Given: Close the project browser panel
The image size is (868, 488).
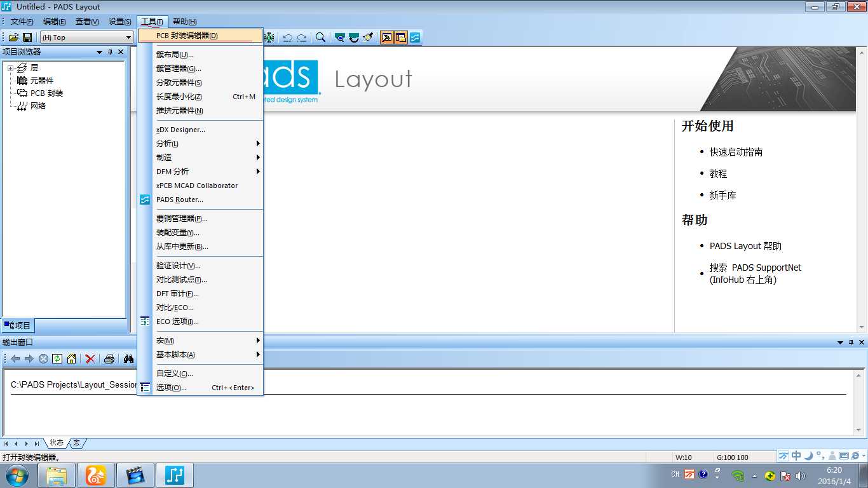Looking at the screenshot, I should 121,52.
